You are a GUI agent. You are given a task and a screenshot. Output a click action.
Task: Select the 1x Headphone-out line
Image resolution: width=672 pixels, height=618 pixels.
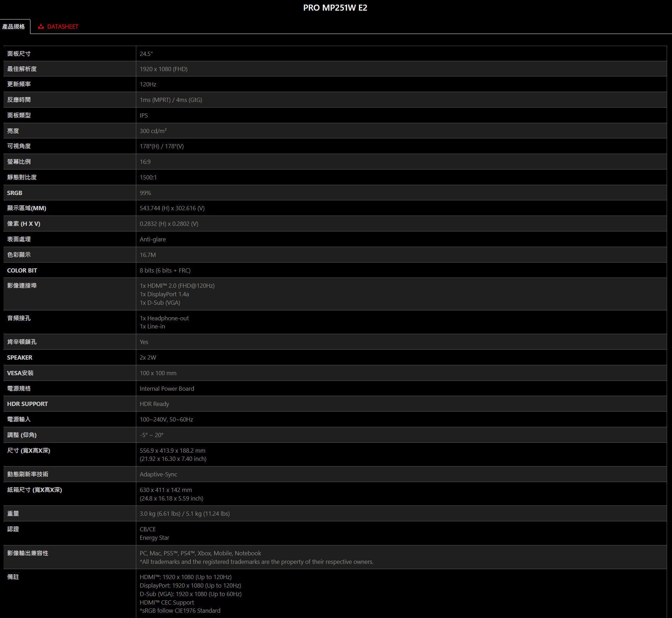coord(164,318)
